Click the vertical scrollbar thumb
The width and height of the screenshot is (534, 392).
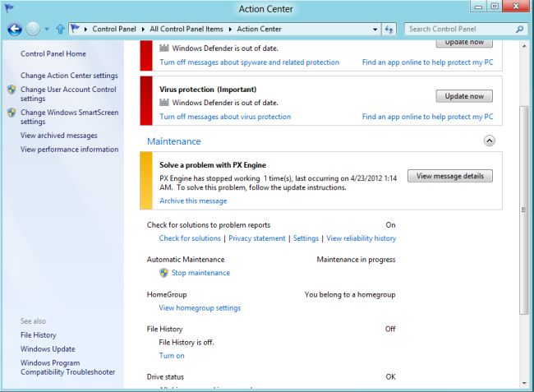point(524,210)
